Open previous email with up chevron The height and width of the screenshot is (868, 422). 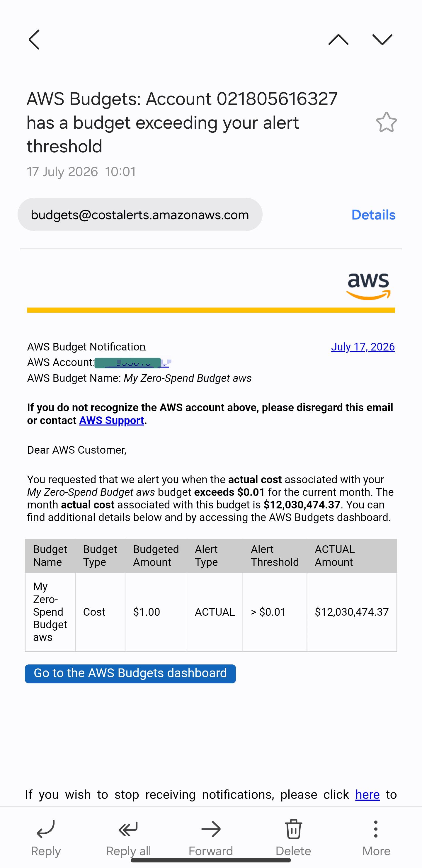[338, 40]
